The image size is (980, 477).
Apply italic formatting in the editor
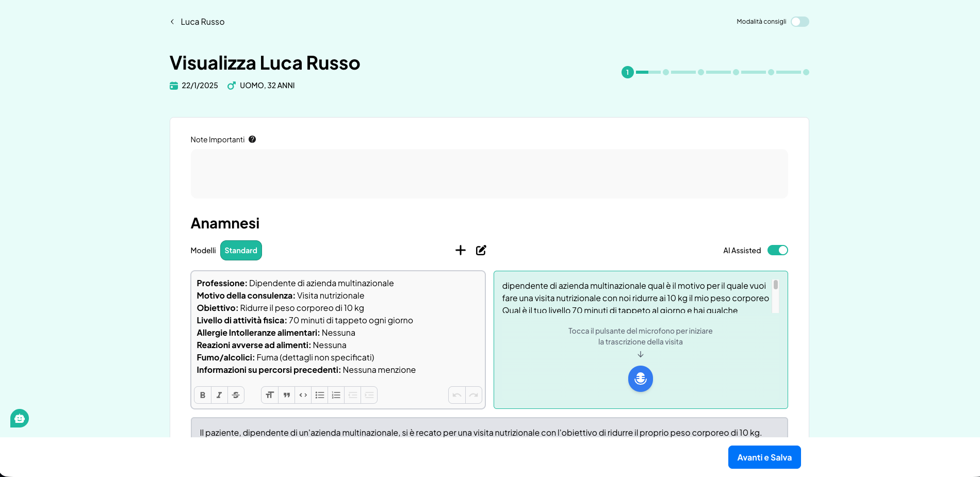pyautogui.click(x=219, y=395)
